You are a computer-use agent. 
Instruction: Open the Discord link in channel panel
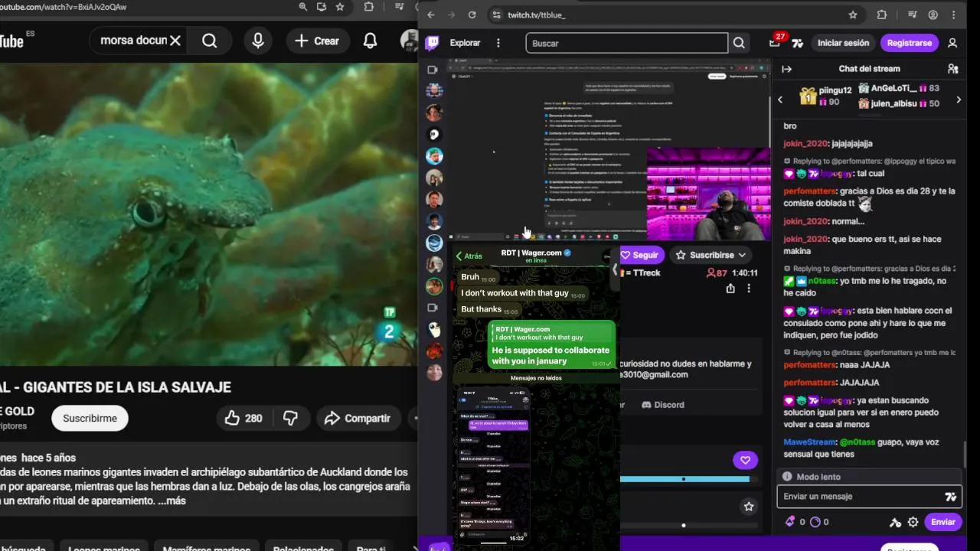tap(663, 405)
